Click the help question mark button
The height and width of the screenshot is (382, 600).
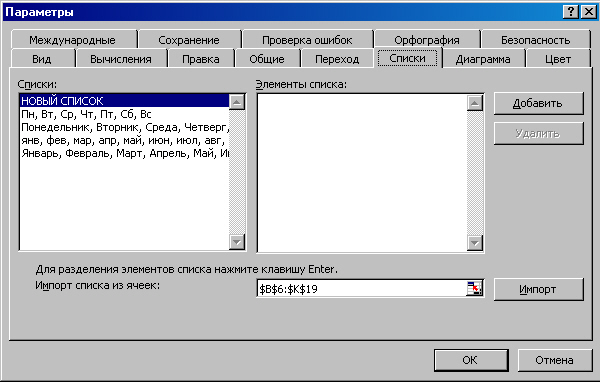[x=571, y=12]
